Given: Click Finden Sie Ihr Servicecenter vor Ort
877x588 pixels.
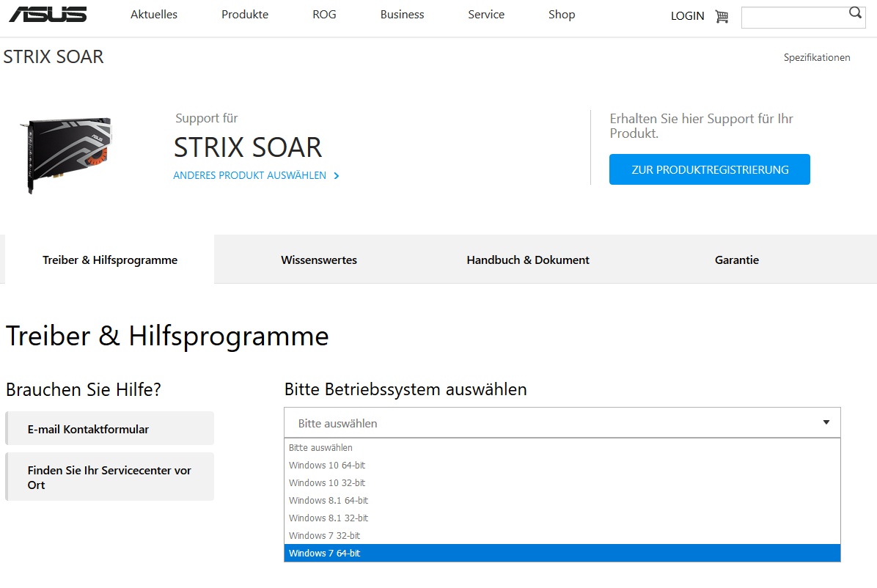Looking at the screenshot, I should [x=110, y=477].
